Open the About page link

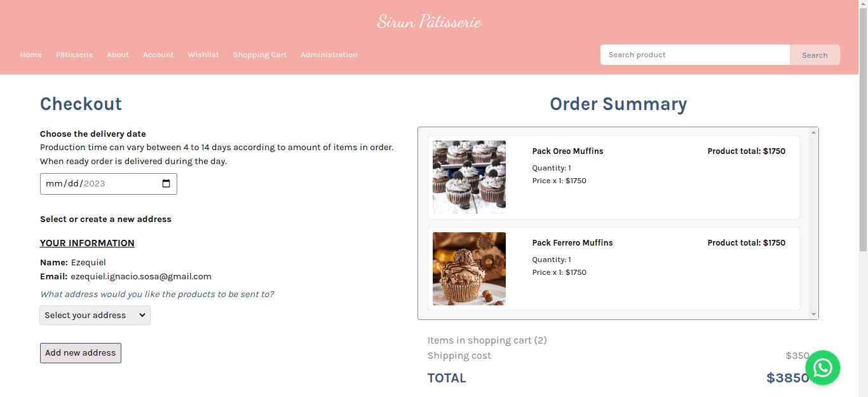pos(118,55)
